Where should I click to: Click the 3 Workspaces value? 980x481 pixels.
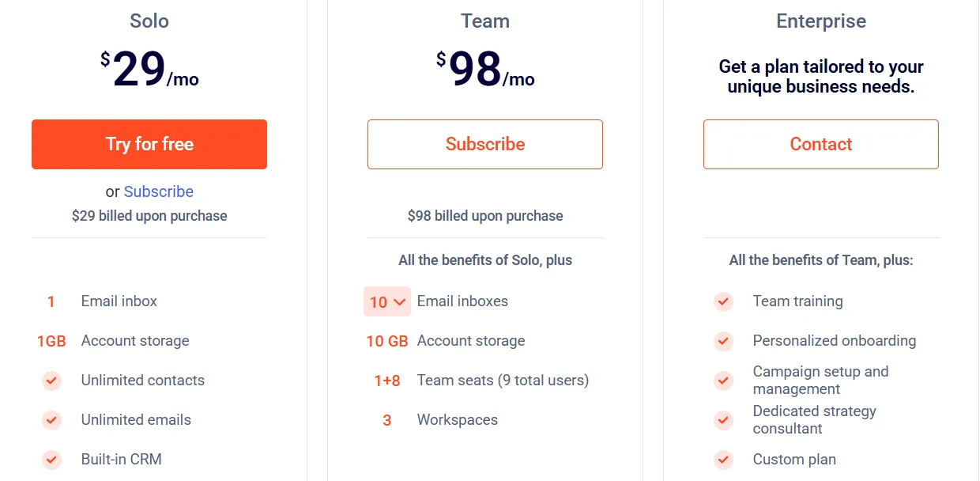tap(387, 420)
